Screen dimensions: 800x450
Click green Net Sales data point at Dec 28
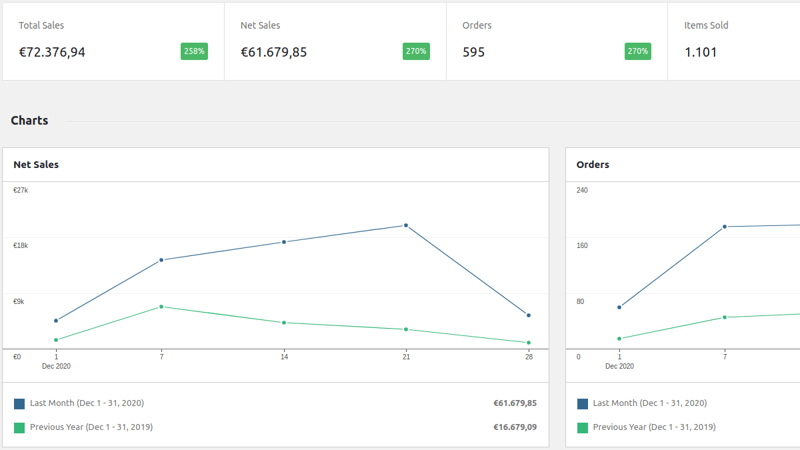pyautogui.click(x=529, y=343)
